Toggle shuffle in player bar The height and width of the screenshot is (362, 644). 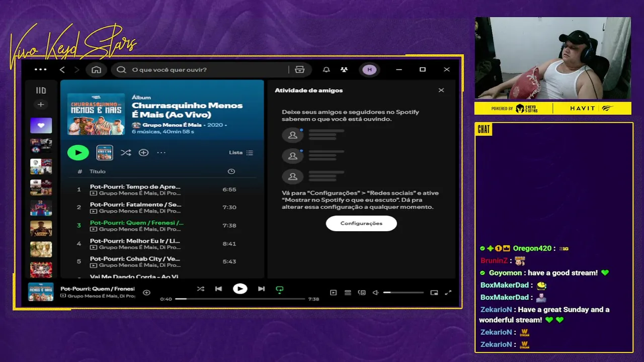coord(200,289)
